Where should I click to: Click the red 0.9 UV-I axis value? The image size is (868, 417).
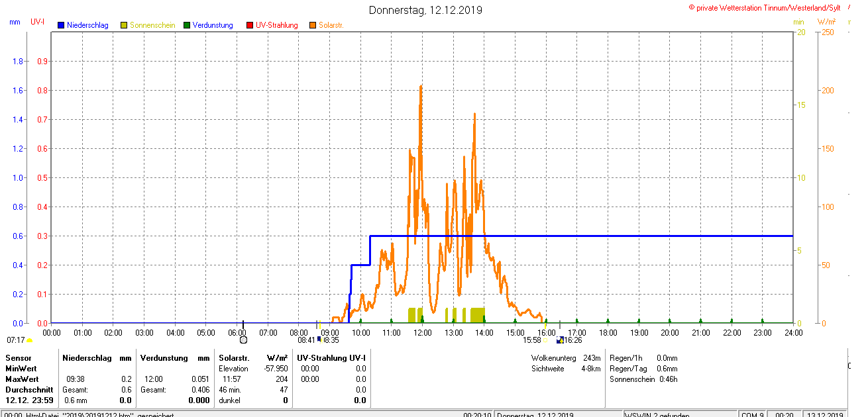point(41,61)
